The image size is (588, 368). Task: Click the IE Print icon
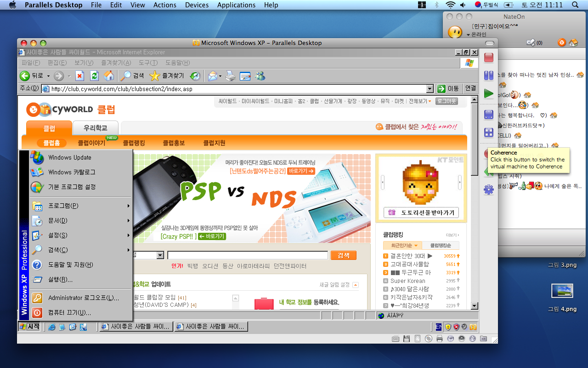[230, 76]
